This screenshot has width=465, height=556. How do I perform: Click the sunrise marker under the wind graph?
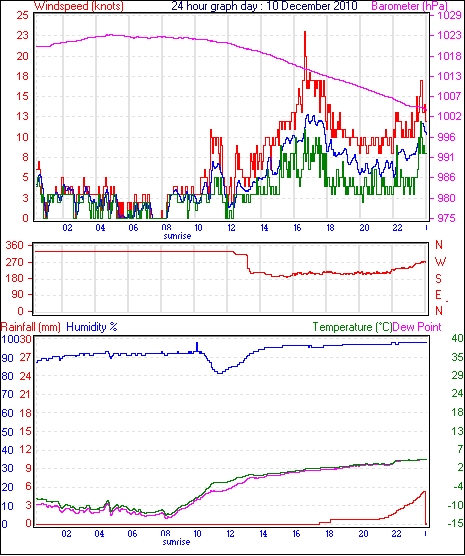point(177,236)
